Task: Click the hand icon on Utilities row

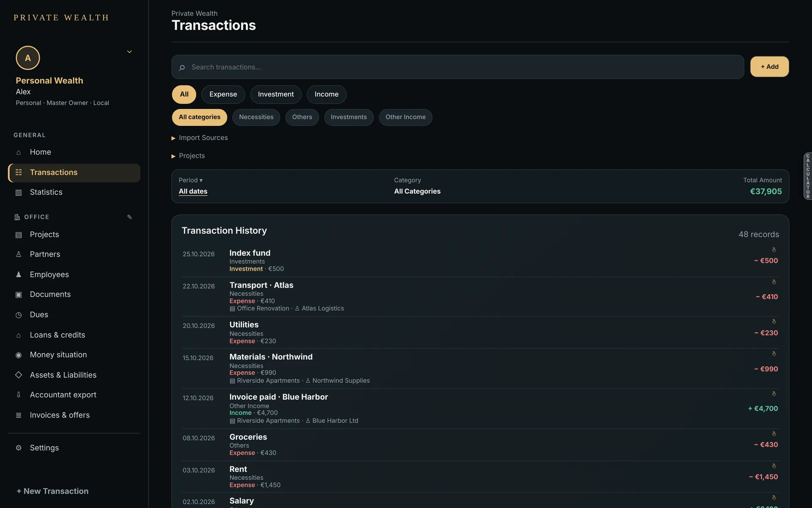Action: point(774,322)
